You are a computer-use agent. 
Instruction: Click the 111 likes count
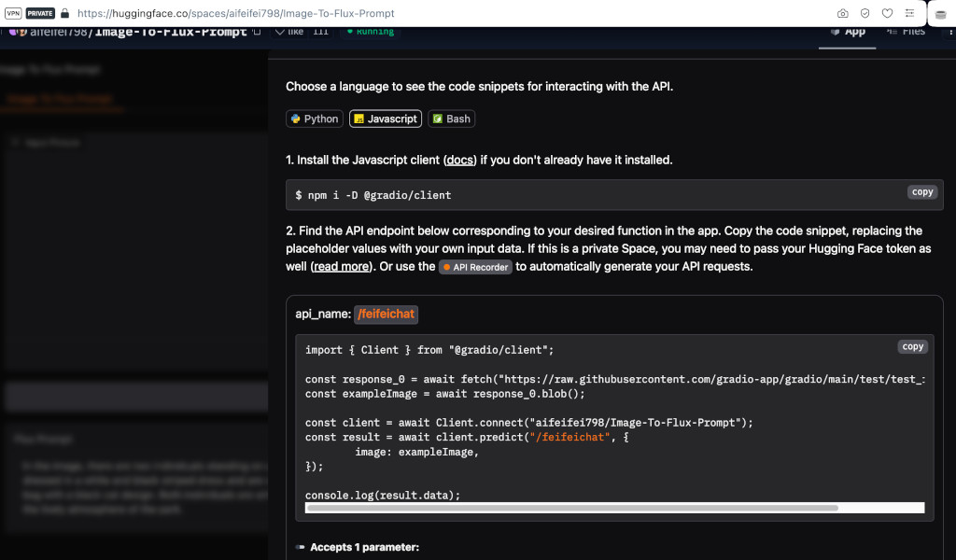coord(320,31)
